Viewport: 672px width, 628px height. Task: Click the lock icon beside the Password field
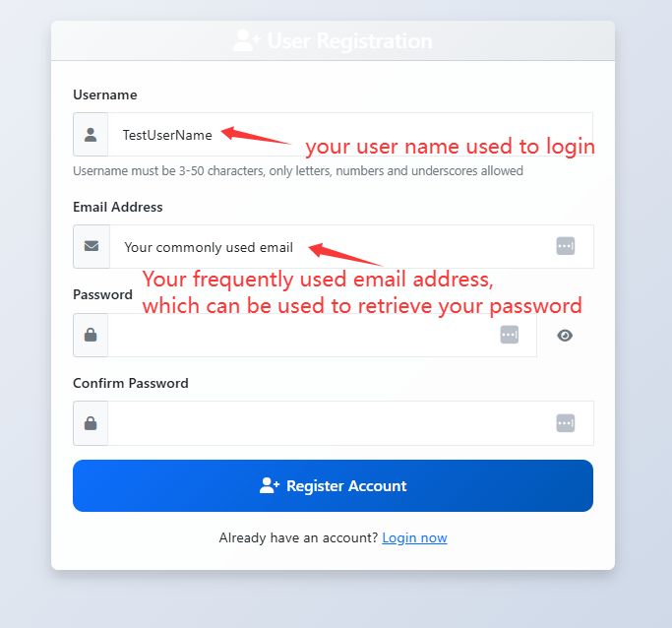[91, 336]
